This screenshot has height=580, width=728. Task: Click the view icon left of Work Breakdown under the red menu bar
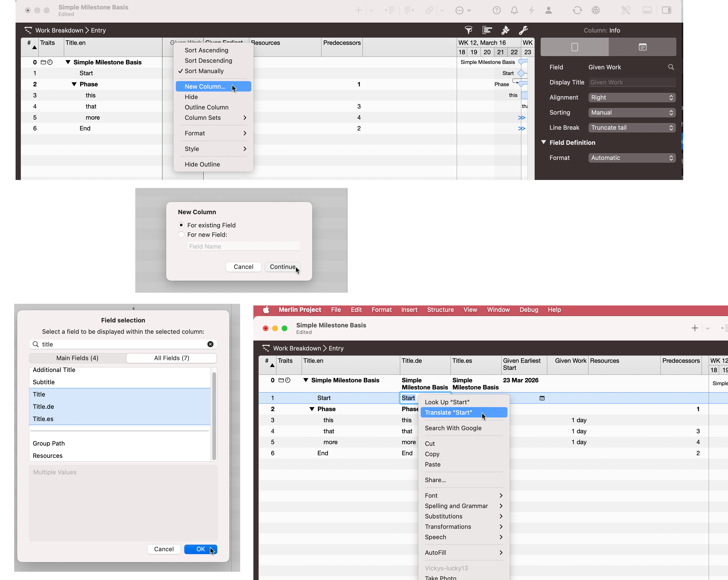pos(266,348)
